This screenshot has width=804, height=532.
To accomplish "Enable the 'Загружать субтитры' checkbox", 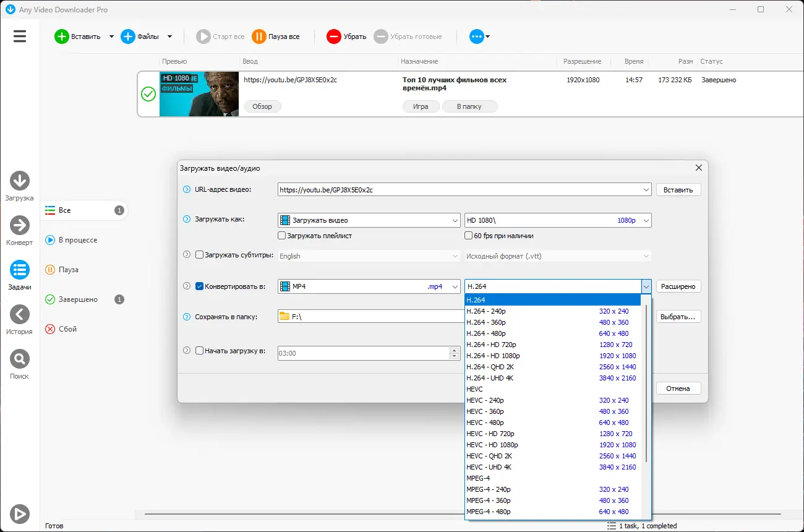I will coord(199,254).
